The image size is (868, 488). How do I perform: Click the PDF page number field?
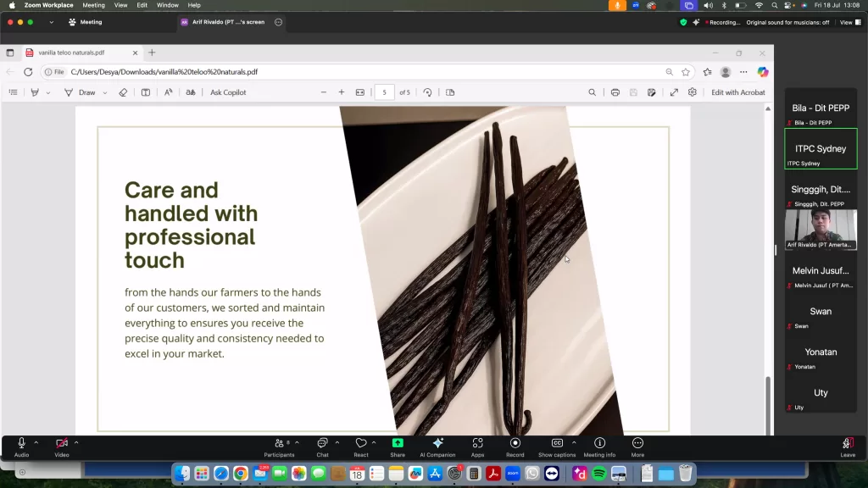(385, 92)
